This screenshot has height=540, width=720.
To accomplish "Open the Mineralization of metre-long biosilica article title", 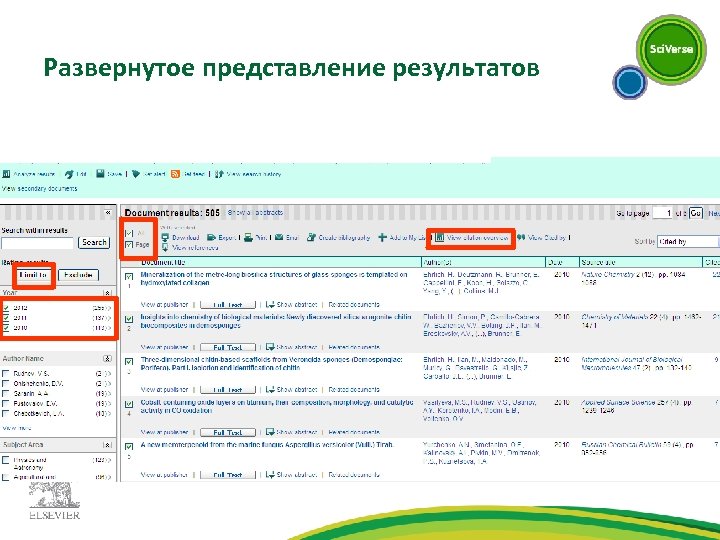I will click(x=274, y=278).
